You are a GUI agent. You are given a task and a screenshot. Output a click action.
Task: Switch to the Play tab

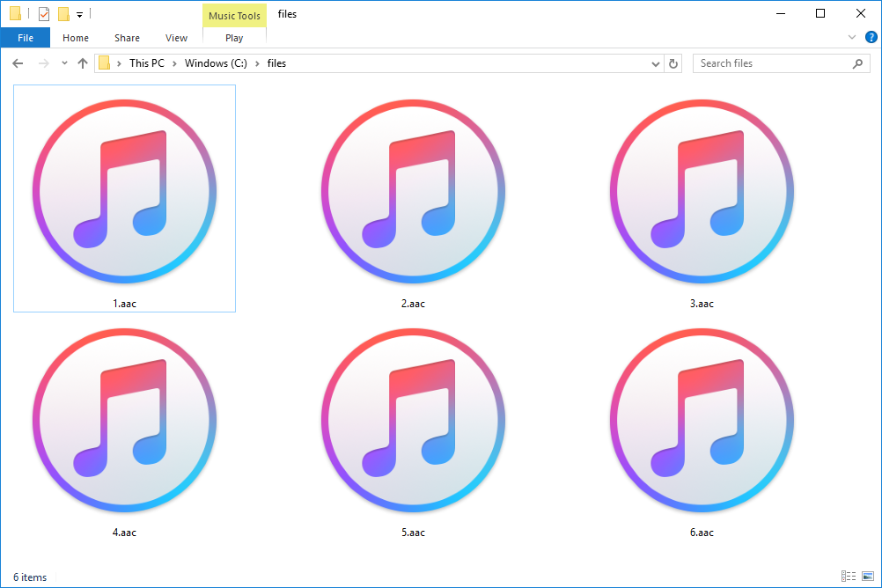[233, 38]
